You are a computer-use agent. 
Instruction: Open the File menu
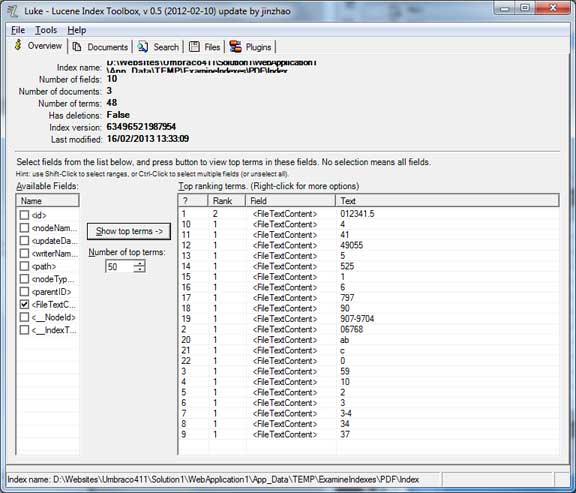pos(18,30)
